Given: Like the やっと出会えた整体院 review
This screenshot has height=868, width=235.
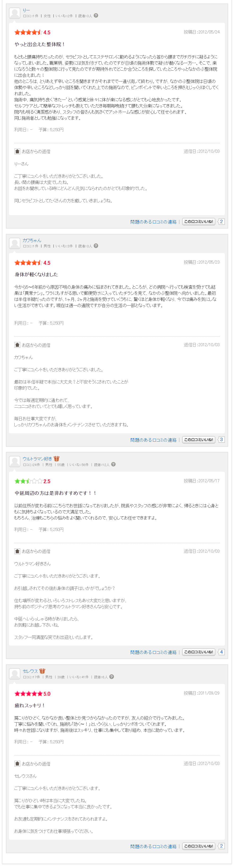Looking at the screenshot, I should click(x=198, y=221).
